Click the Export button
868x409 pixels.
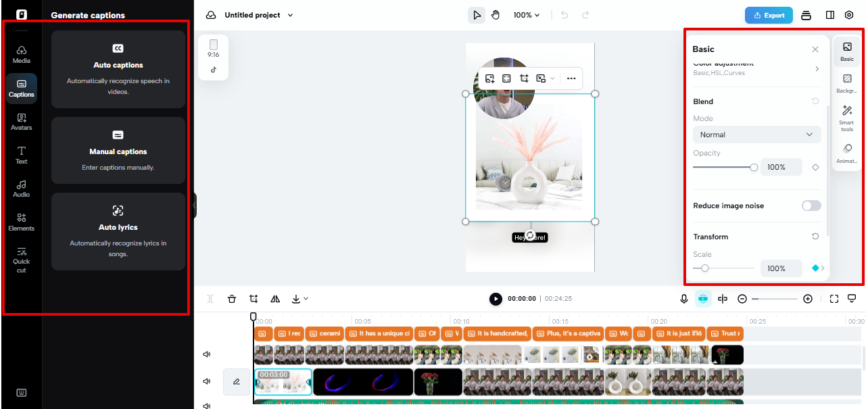[x=769, y=14]
